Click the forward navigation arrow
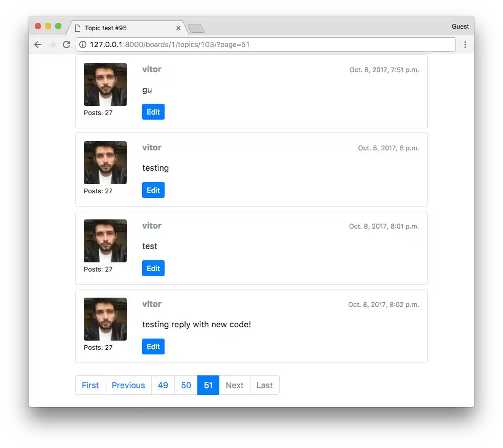The image size is (503, 448). [x=52, y=44]
